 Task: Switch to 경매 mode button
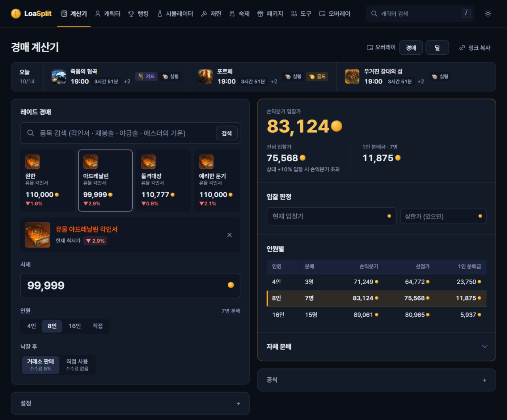coord(411,48)
